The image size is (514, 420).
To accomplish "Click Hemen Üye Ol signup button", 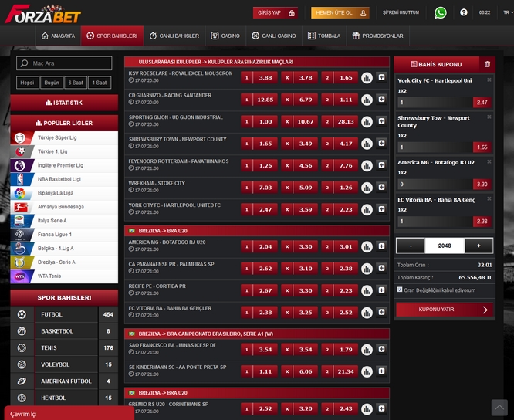I will (x=340, y=13).
